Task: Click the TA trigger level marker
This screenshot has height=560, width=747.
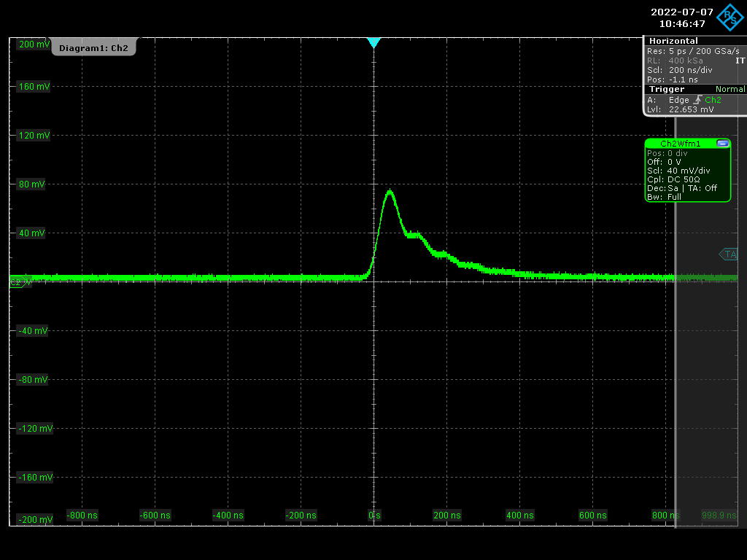Action: (729, 254)
